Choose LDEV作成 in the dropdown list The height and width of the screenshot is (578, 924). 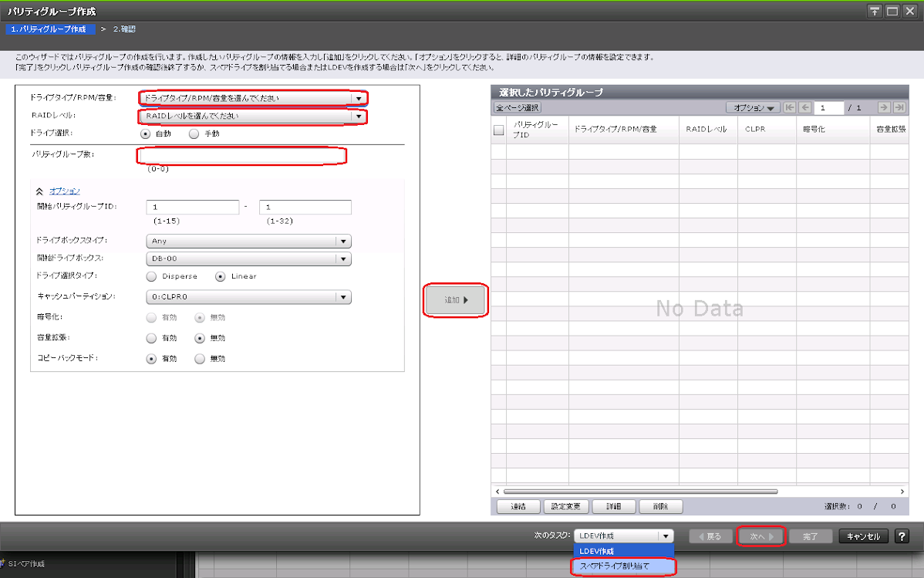(x=624, y=551)
